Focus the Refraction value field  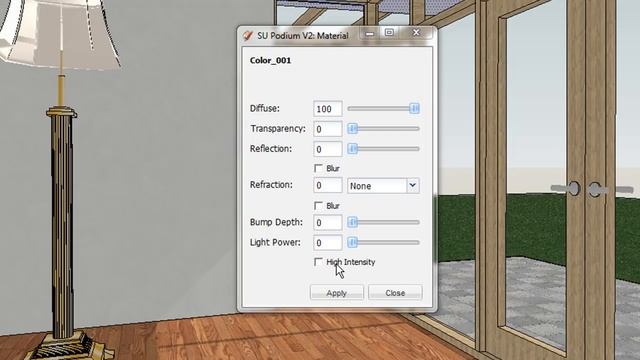(x=328, y=185)
